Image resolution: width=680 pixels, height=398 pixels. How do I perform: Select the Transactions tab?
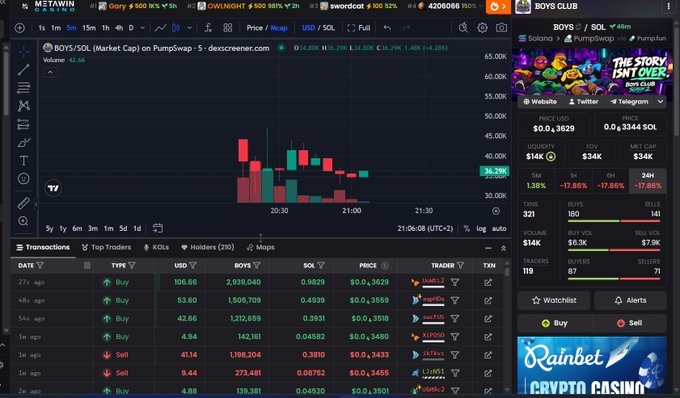point(43,247)
